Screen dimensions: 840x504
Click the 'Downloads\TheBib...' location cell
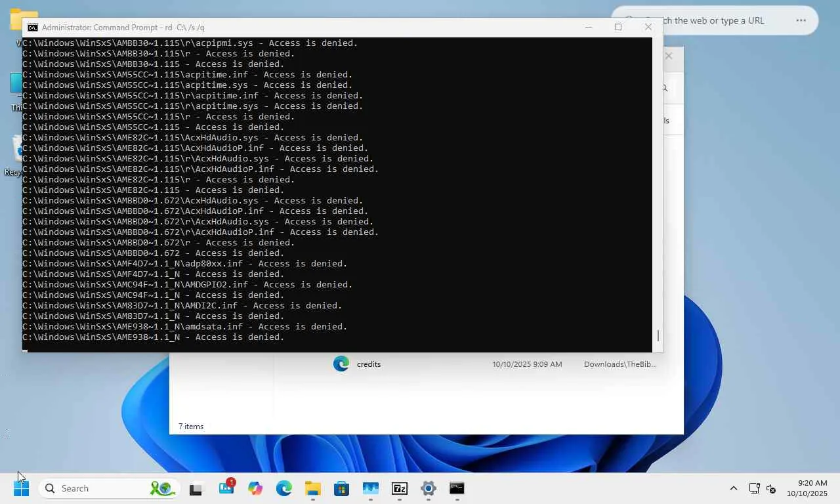[x=620, y=364]
